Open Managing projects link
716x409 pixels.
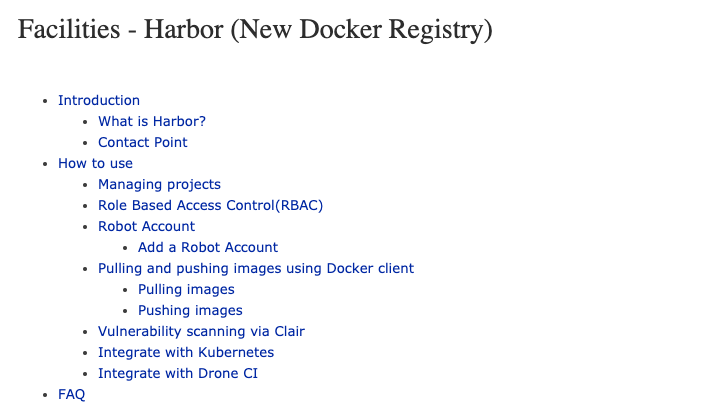pos(159,184)
